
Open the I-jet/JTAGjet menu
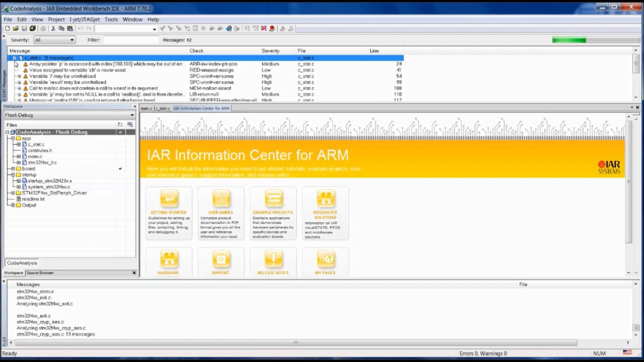tap(85, 19)
